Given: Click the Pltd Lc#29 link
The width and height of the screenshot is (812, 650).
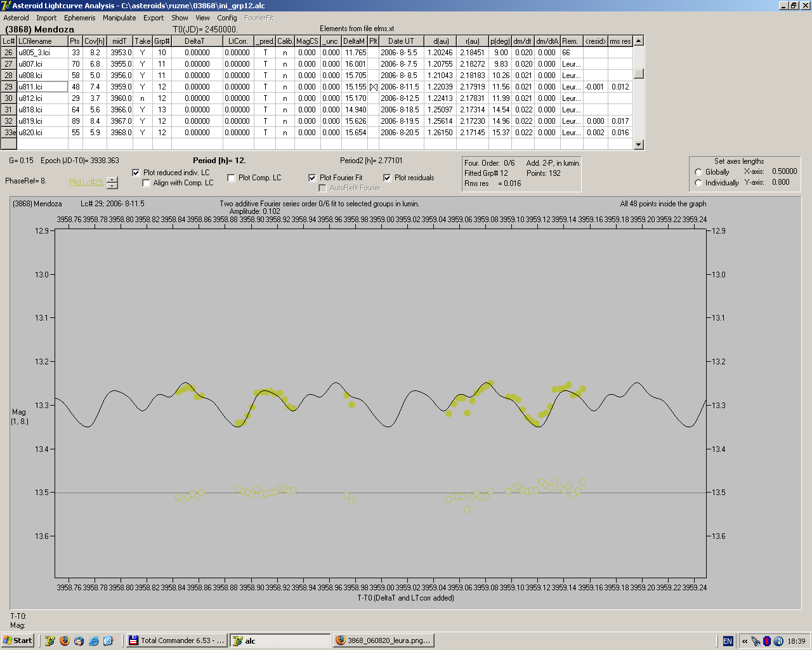Looking at the screenshot, I should [x=86, y=182].
